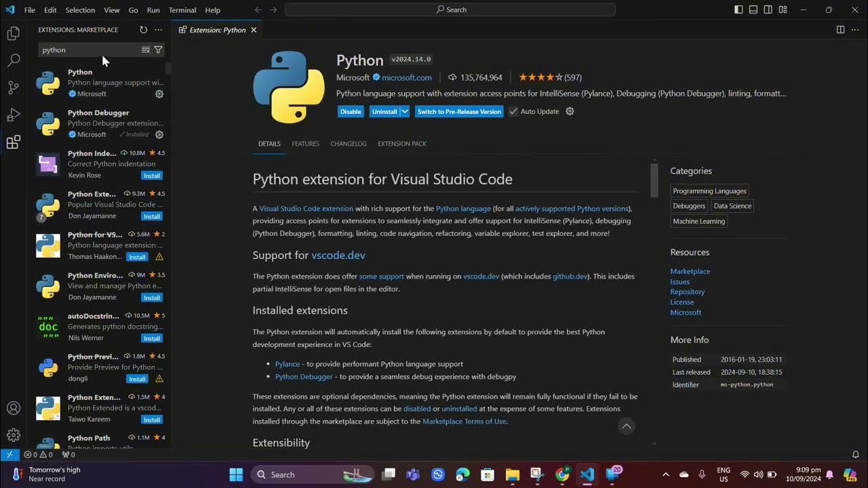Open the Source Control view
The height and width of the screenshot is (488, 868).
[13, 87]
